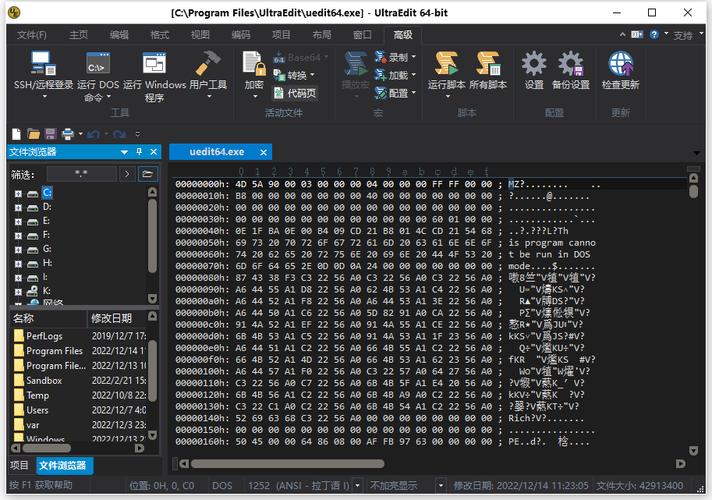Select the Users folder

pos(37,411)
